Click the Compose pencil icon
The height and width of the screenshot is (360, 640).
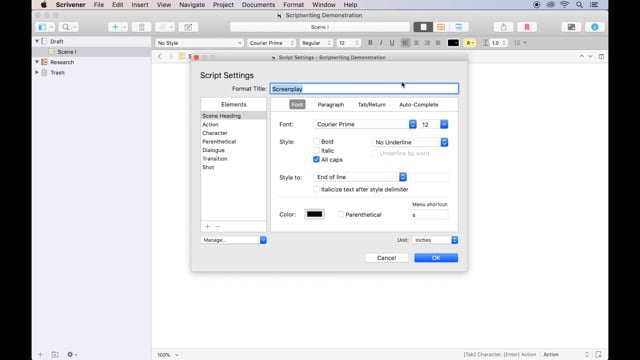(188, 27)
